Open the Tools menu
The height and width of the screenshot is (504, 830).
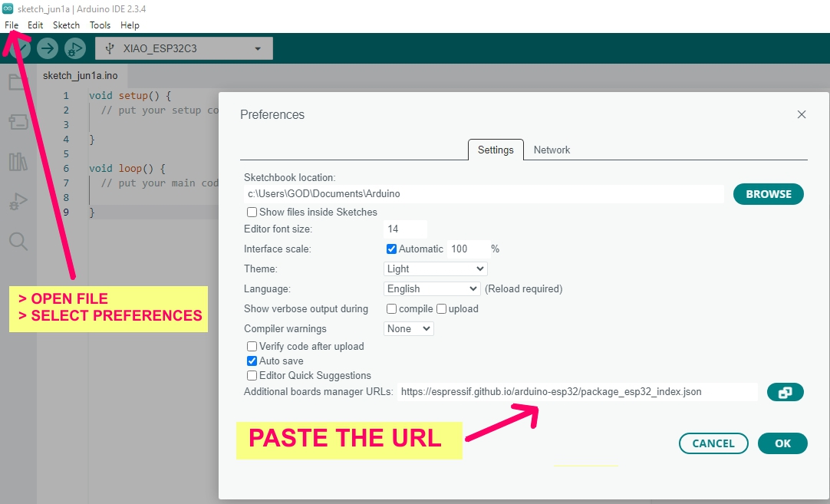[x=100, y=25]
